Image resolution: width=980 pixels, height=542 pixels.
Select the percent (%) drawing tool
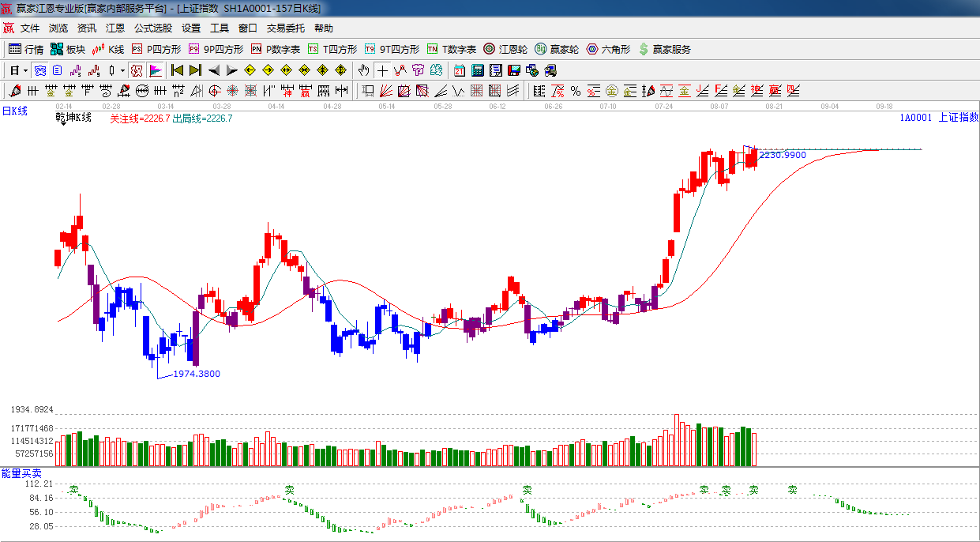click(x=575, y=91)
